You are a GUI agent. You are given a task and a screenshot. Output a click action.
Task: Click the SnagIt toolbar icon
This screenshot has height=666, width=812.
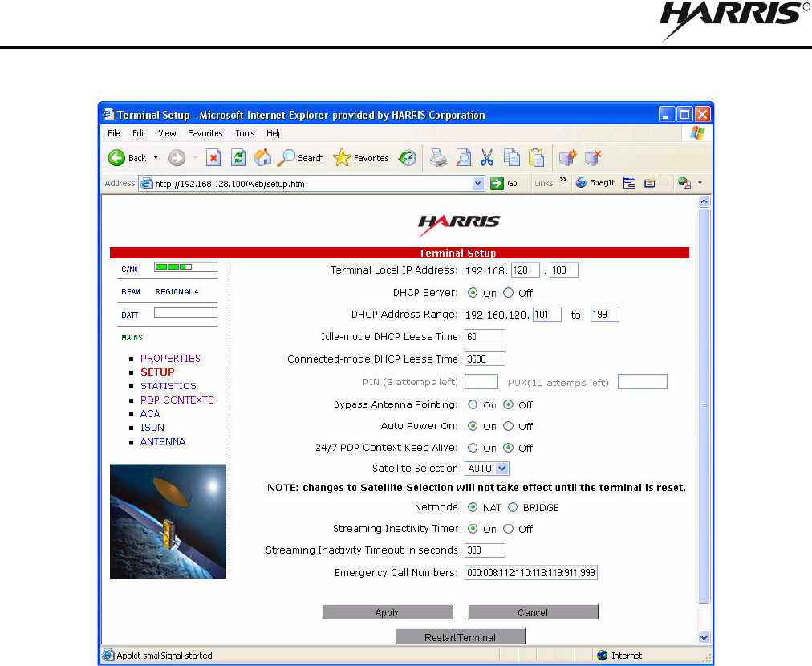pyautogui.click(x=581, y=183)
